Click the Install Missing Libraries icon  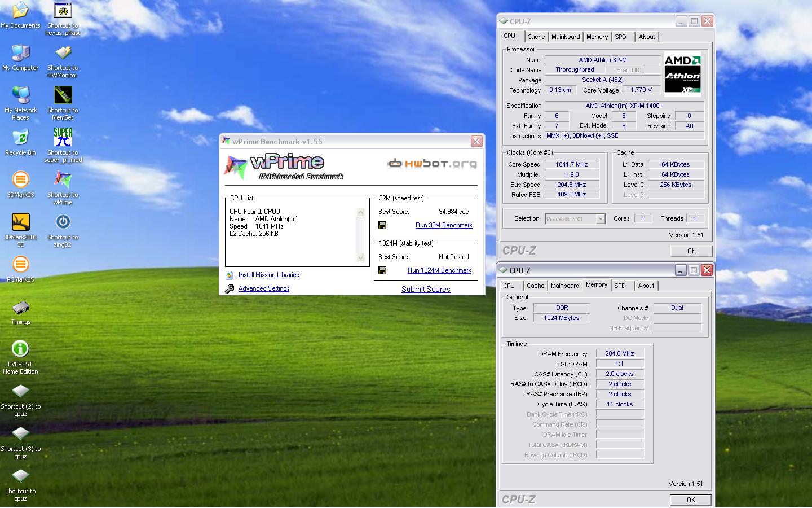[230, 275]
